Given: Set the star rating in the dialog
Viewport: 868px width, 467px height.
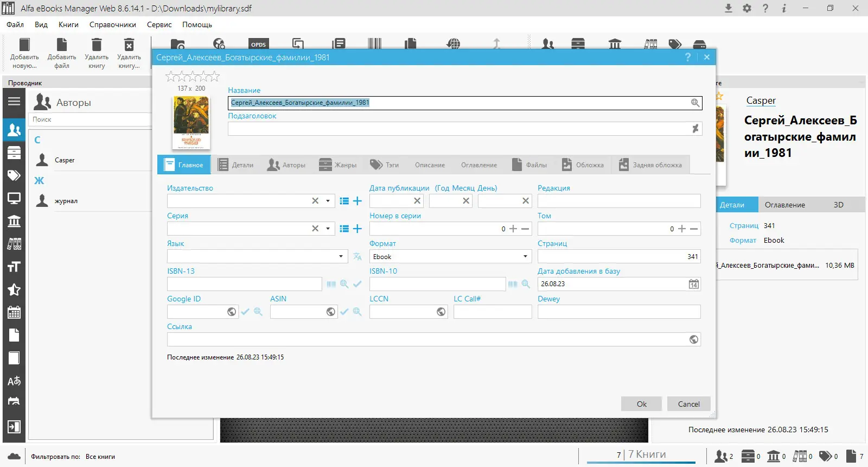Looking at the screenshot, I should click(x=192, y=76).
